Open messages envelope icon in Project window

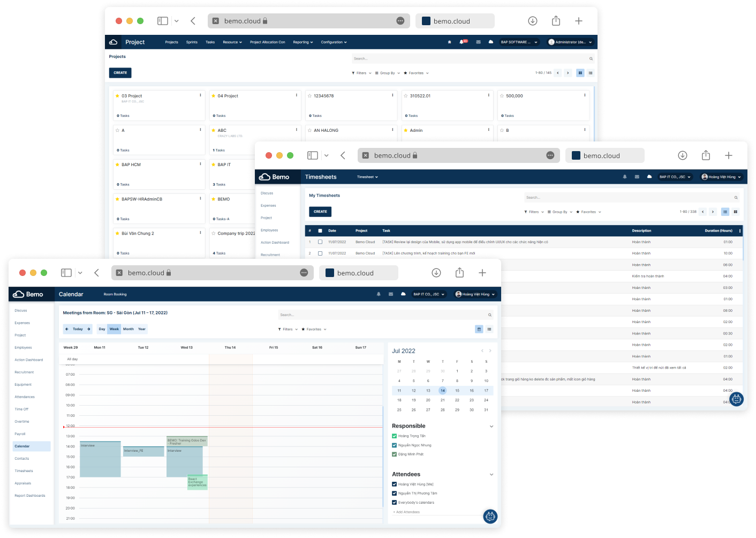coord(478,42)
